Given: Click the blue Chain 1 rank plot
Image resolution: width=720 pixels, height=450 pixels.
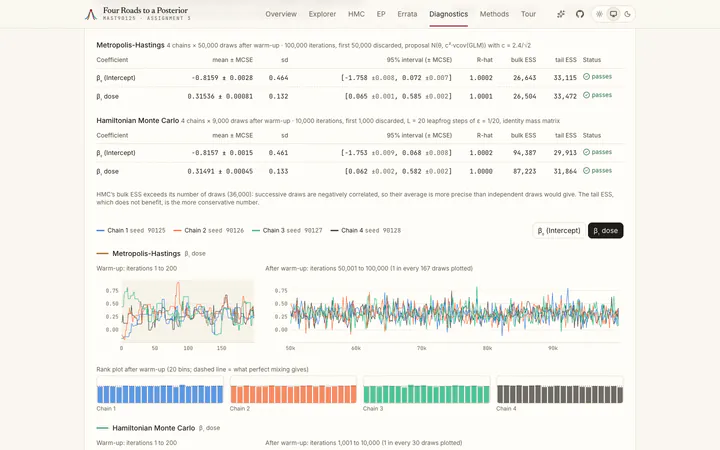Looking at the screenshot, I should (160, 390).
